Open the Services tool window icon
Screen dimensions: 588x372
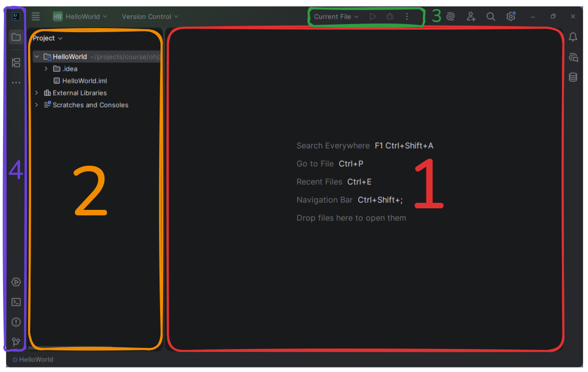tap(16, 282)
